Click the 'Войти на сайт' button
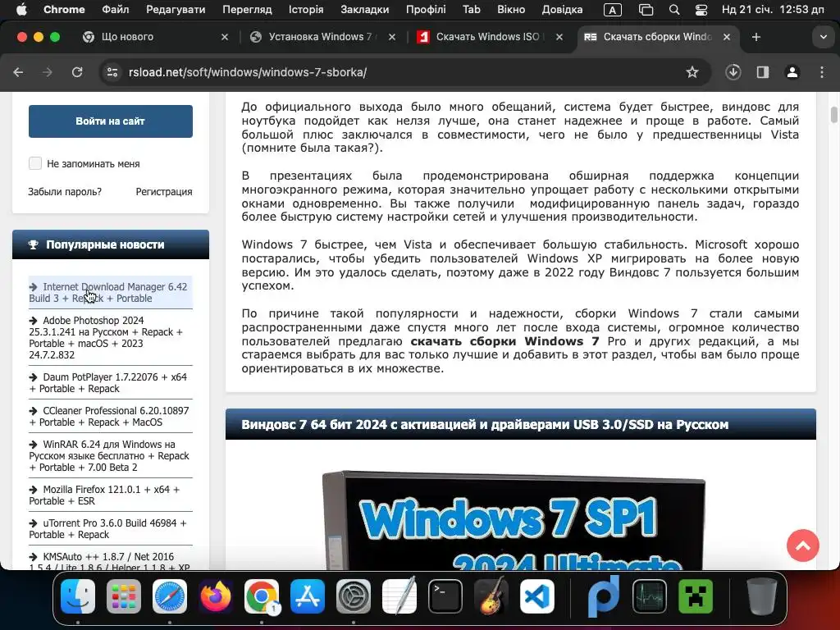Image resolution: width=840 pixels, height=630 pixels. point(111,121)
